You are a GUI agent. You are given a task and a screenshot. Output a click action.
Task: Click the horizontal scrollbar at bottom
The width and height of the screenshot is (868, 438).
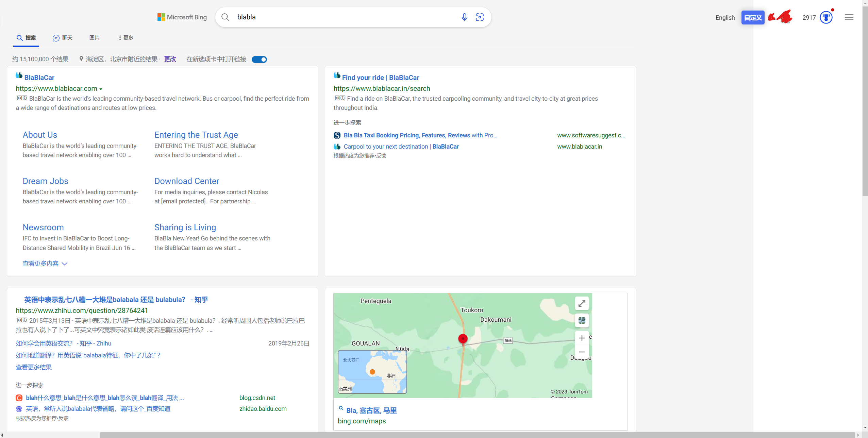[476, 435]
